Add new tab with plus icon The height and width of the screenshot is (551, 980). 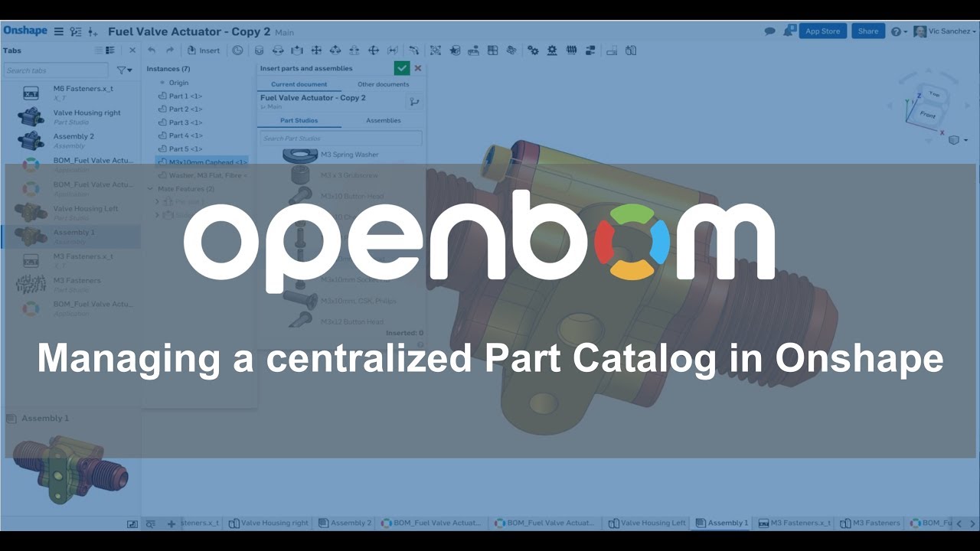click(x=171, y=523)
